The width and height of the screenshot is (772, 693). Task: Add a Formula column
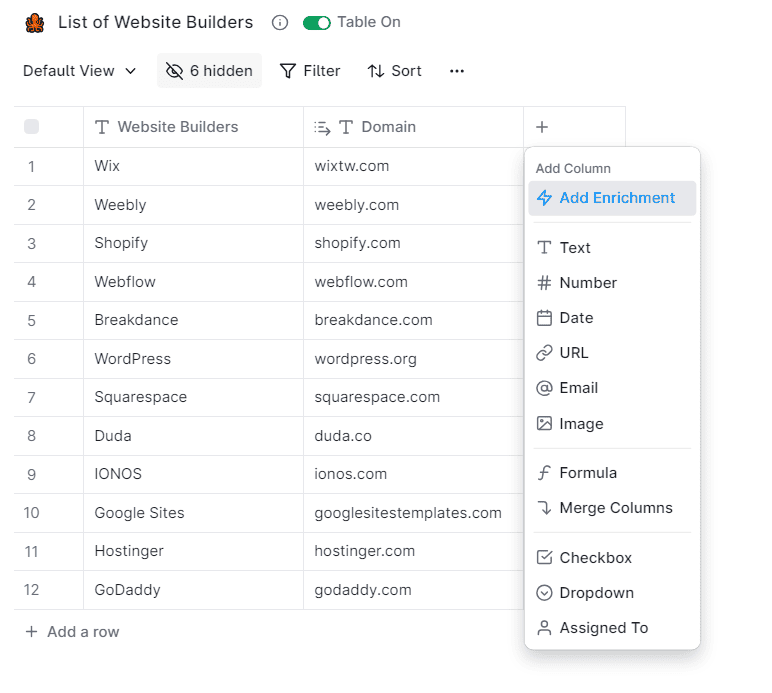click(x=612, y=473)
